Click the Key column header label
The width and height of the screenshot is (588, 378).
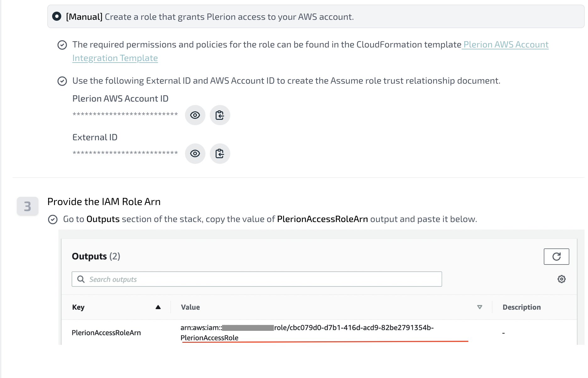(x=78, y=307)
